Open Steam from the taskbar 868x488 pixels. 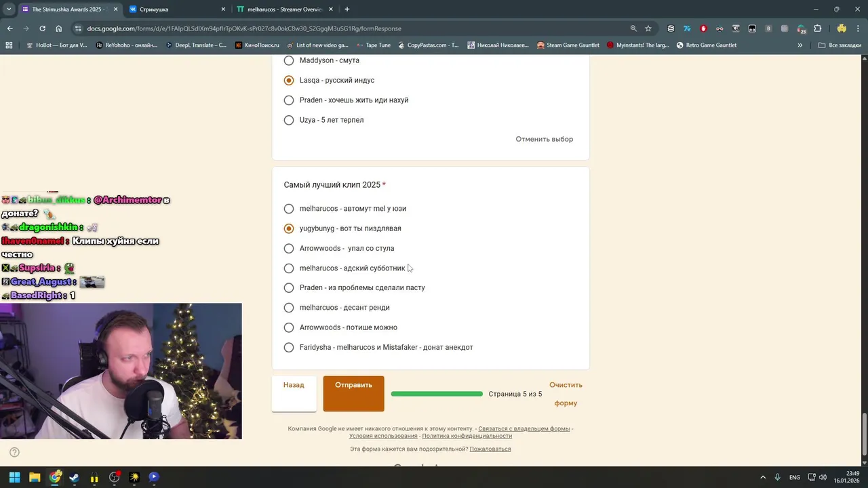[74, 477]
